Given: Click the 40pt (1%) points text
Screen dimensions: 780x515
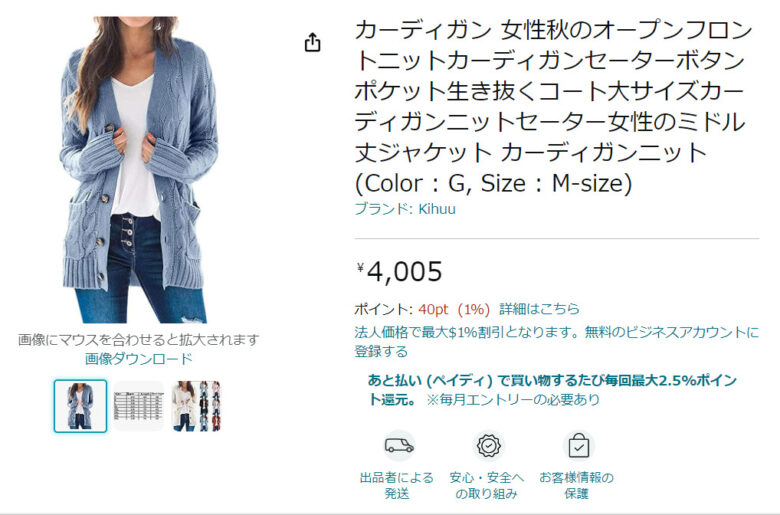Looking at the screenshot, I should pos(454,309).
